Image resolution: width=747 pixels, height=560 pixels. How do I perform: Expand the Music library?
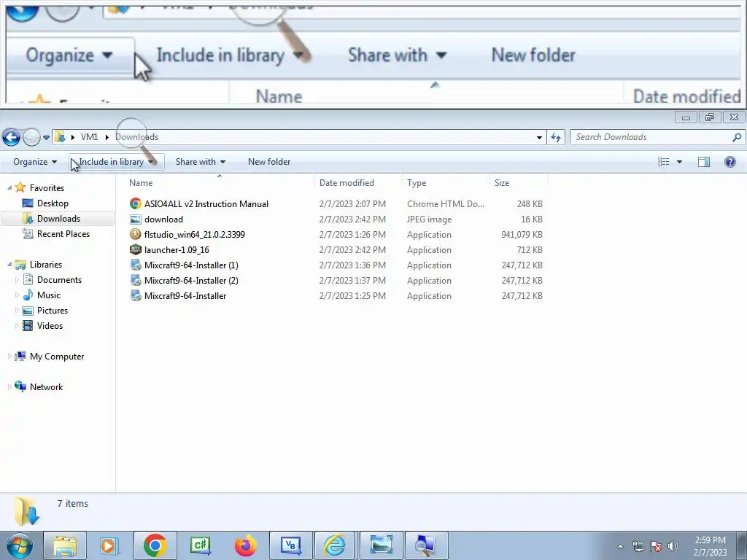coord(18,295)
